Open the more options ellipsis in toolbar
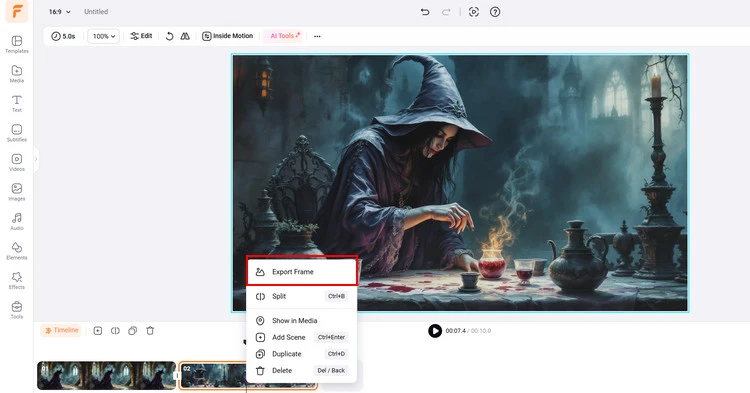This screenshot has width=750, height=393. [x=317, y=36]
